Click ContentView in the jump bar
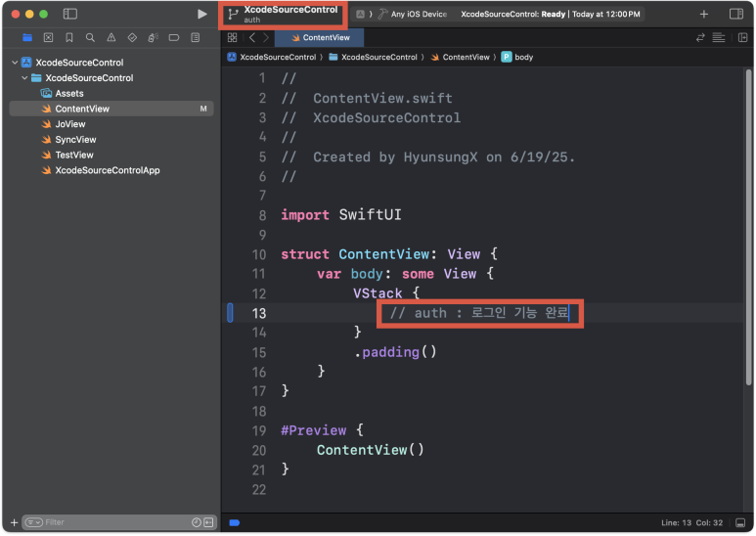Viewport: 756px width, 536px height. tap(460, 57)
